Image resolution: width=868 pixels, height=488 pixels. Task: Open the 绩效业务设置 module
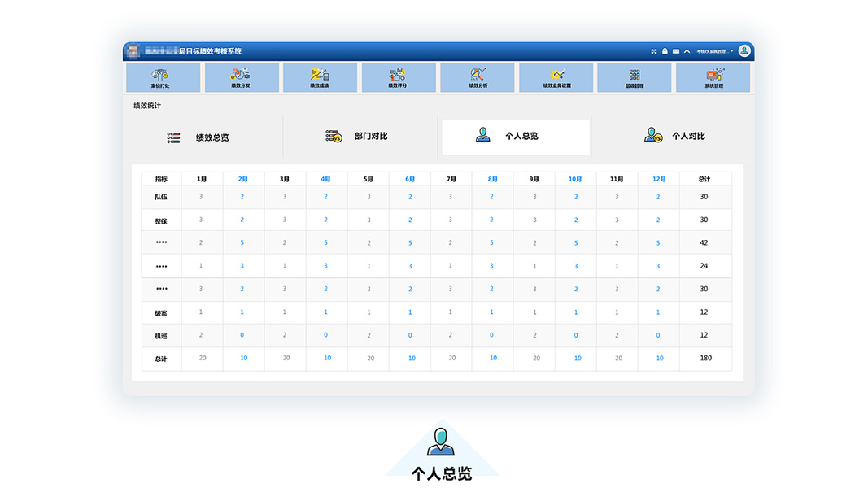click(556, 77)
